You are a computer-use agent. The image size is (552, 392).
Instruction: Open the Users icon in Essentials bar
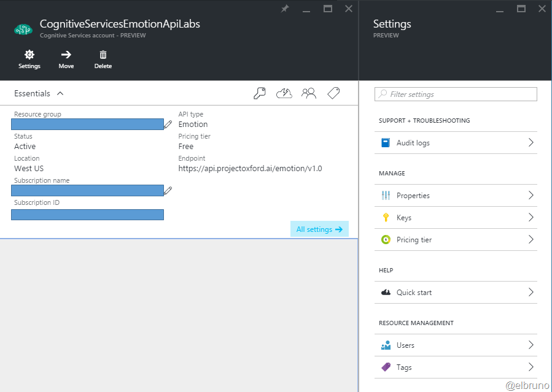tap(309, 93)
